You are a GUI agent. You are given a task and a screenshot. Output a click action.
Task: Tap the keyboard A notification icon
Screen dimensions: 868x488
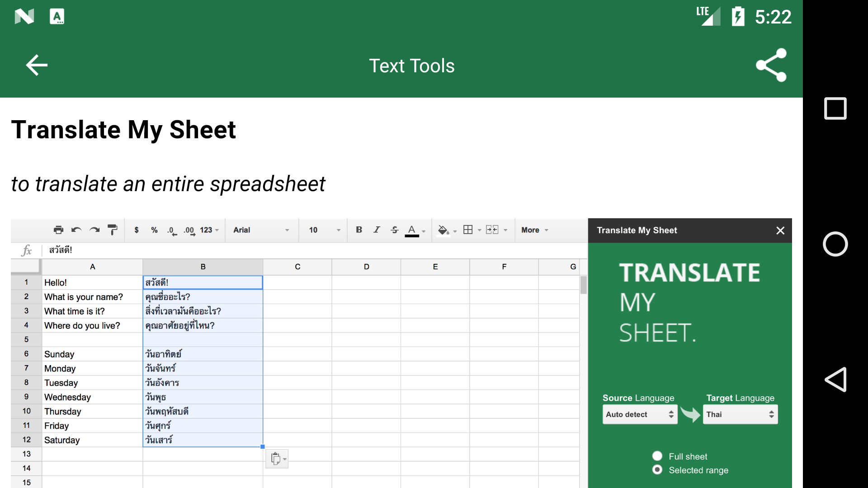(x=57, y=17)
